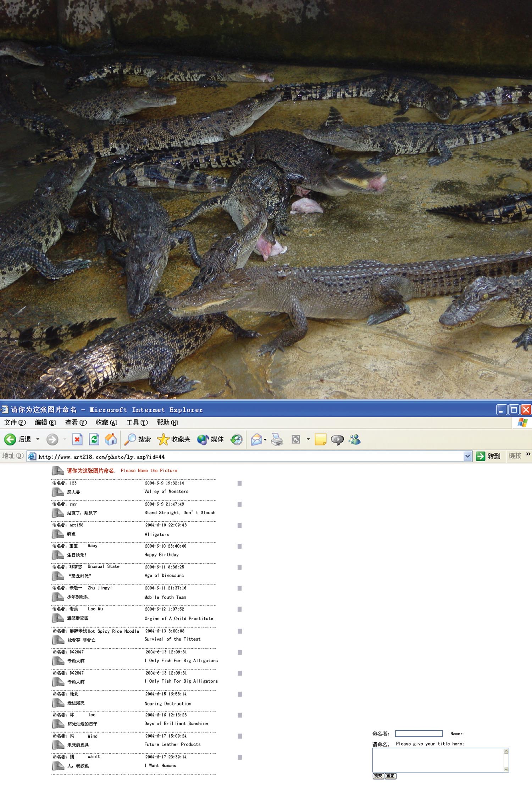This screenshot has height=798, width=532.
Task: Minimize the Internet Explorer window
Action: (501, 410)
